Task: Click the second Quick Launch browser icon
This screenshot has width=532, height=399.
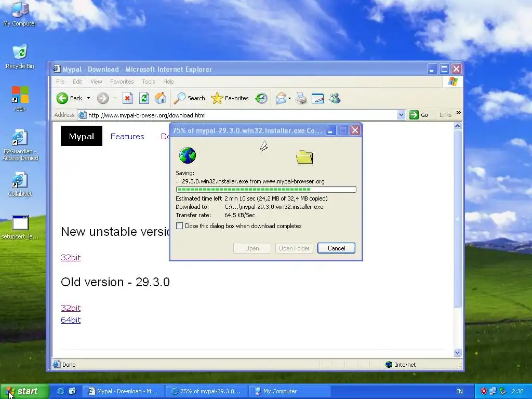Action: (72, 391)
